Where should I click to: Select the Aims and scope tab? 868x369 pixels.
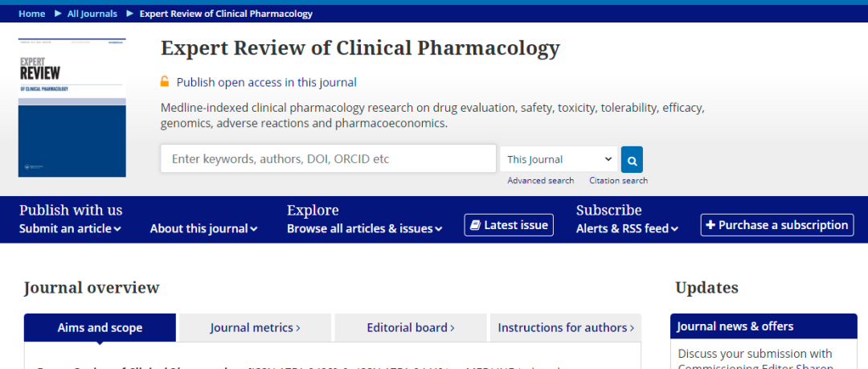pos(100,327)
